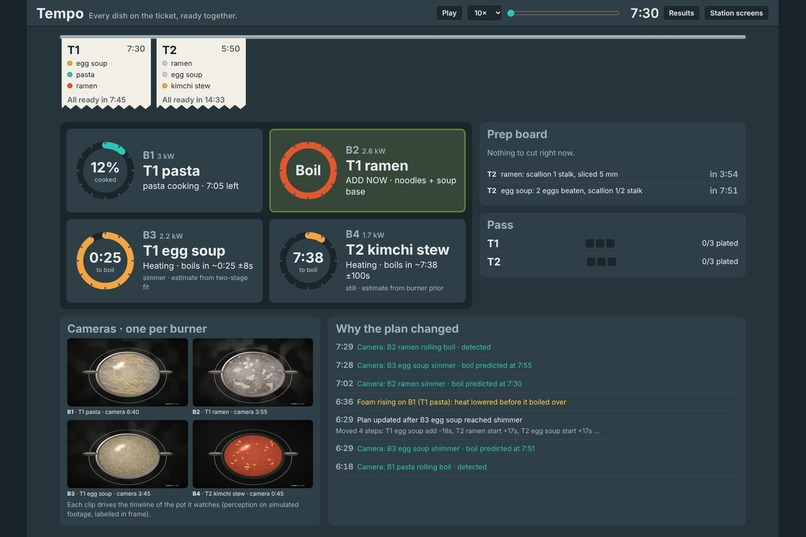
Task: View B2 ramen camera thumbnail
Action: click(253, 372)
